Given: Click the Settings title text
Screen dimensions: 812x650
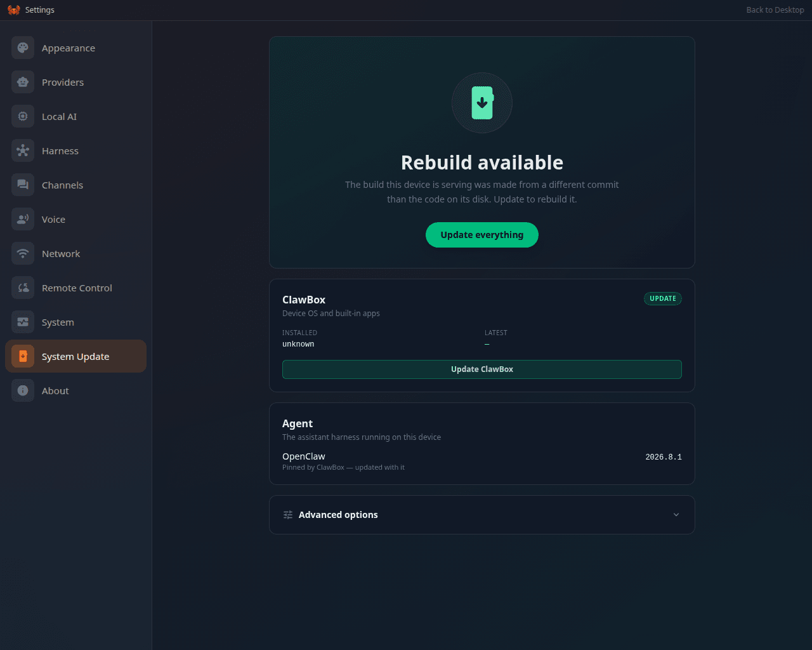Looking at the screenshot, I should 40,10.
